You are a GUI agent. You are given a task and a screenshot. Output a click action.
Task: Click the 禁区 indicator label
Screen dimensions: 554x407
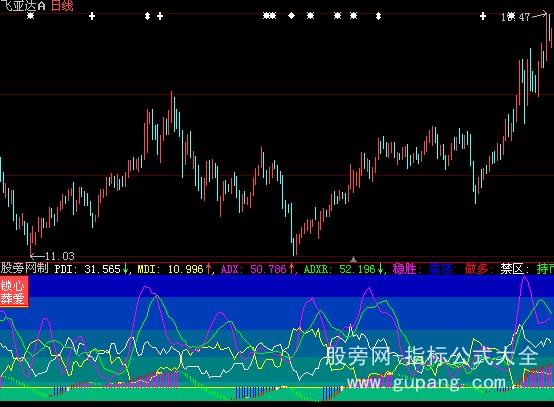512,269
